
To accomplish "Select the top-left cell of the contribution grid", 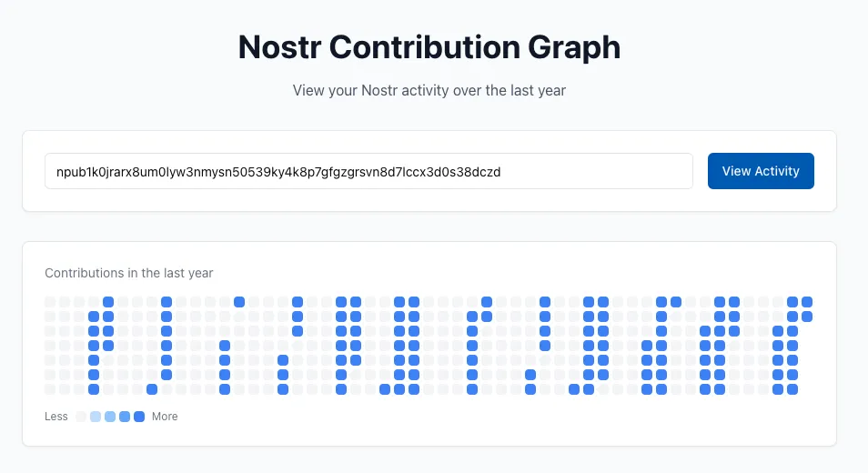I will (50, 302).
